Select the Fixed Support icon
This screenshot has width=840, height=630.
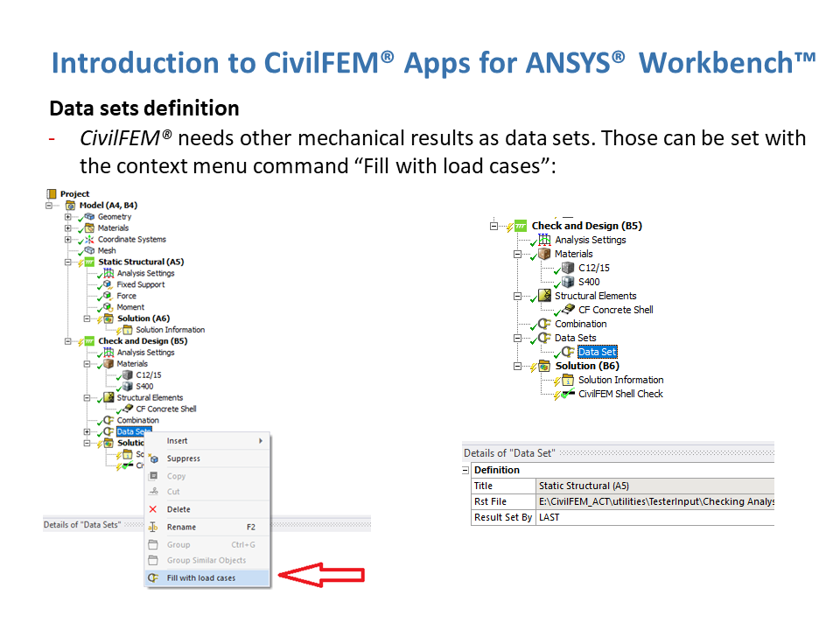pos(108,285)
